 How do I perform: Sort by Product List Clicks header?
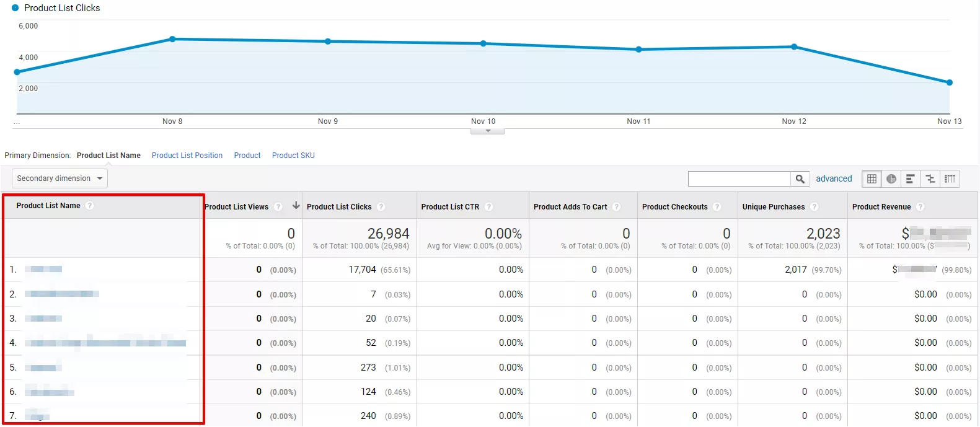pyautogui.click(x=339, y=207)
